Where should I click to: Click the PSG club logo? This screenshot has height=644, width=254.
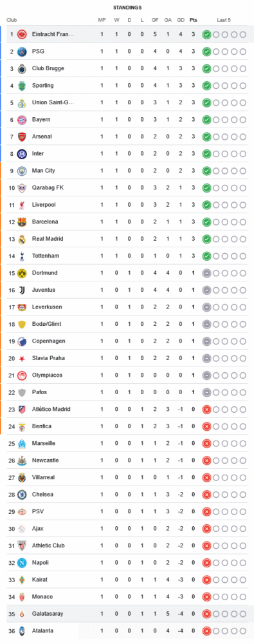pyautogui.click(x=22, y=52)
